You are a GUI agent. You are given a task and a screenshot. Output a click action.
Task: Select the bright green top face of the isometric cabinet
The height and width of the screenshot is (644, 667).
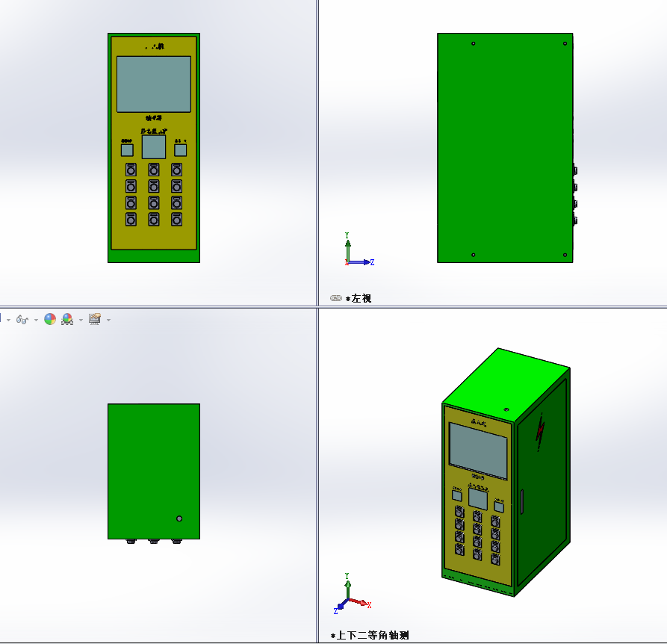tap(506, 385)
